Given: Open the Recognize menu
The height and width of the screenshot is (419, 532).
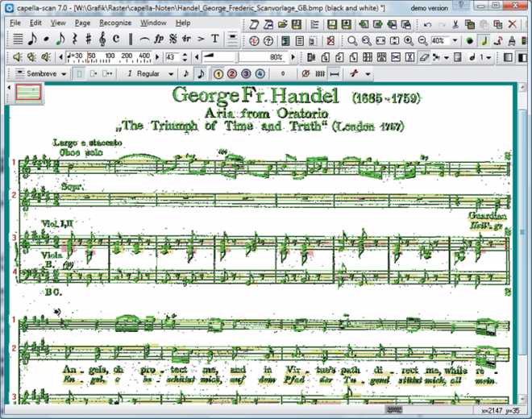Looking at the screenshot, I should [x=115, y=23].
